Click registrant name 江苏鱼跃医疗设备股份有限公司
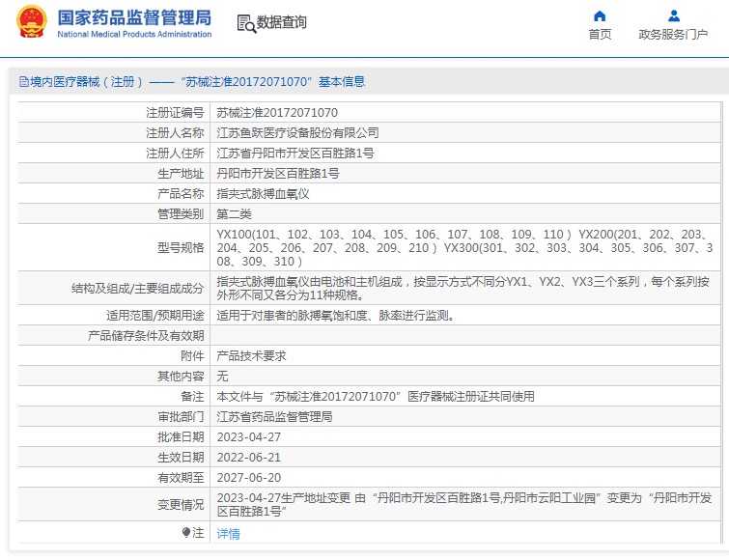Image resolution: width=729 pixels, height=560 pixels. (x=297, y=132)
